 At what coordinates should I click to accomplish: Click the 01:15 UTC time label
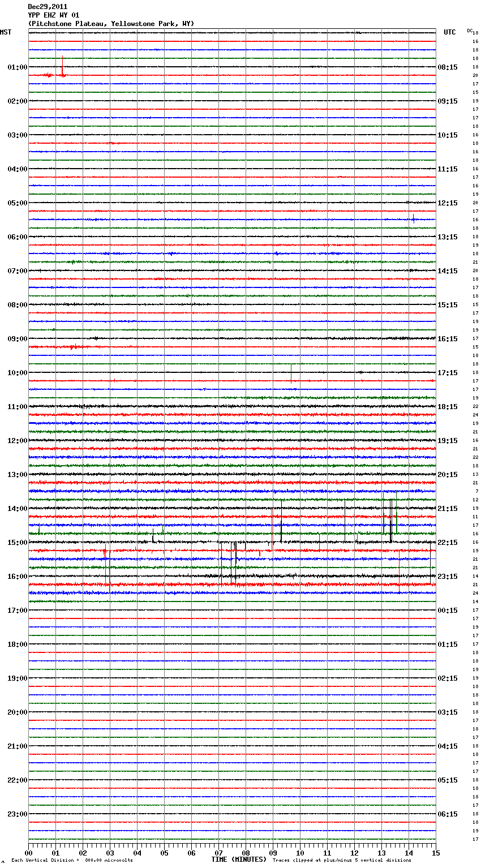[448, 644]
